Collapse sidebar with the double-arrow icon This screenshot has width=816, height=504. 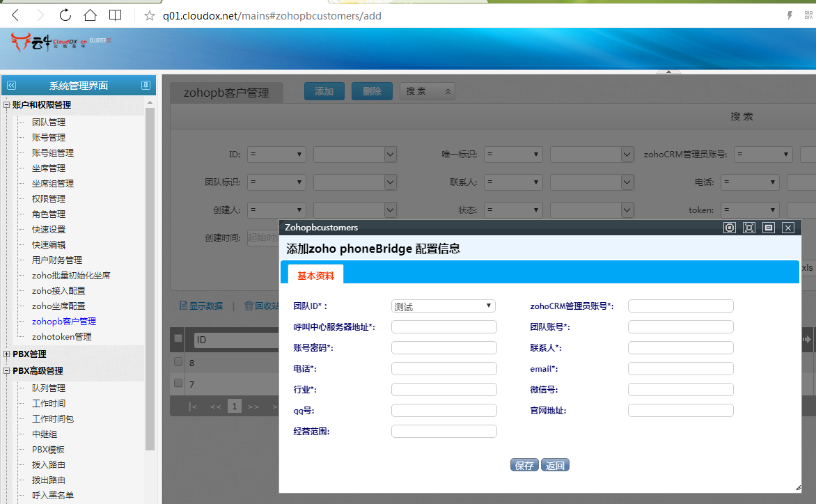tap(11, 86)
